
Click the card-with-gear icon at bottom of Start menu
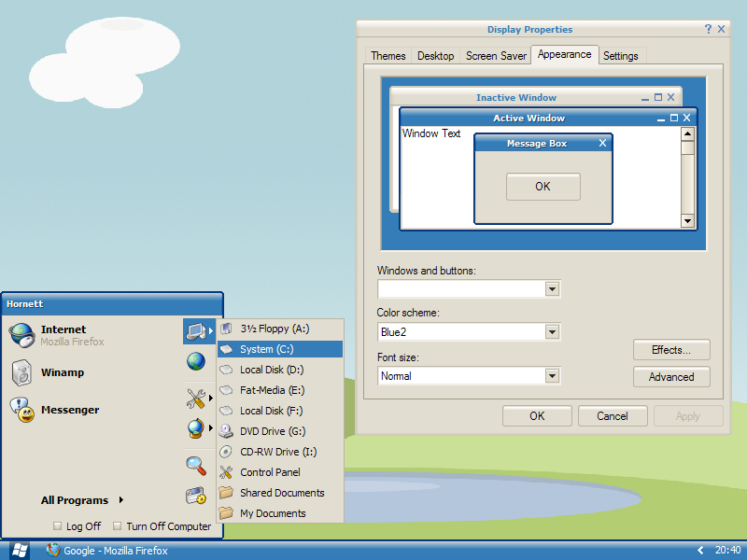pyautogui.click(x=196, y=496)
